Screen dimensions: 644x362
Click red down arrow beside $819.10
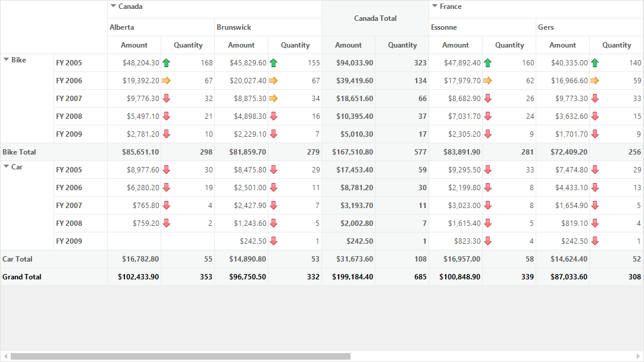click(595, 223)
